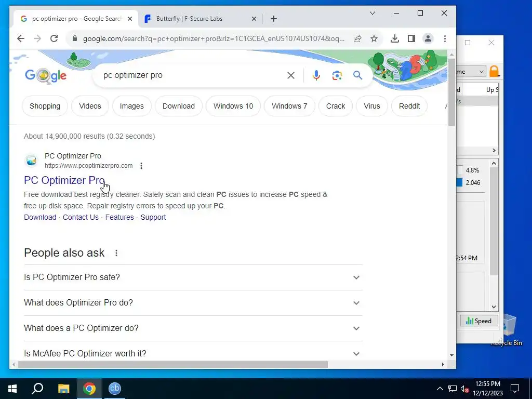
Task: Filter results by Images
Action: [131, 106]
